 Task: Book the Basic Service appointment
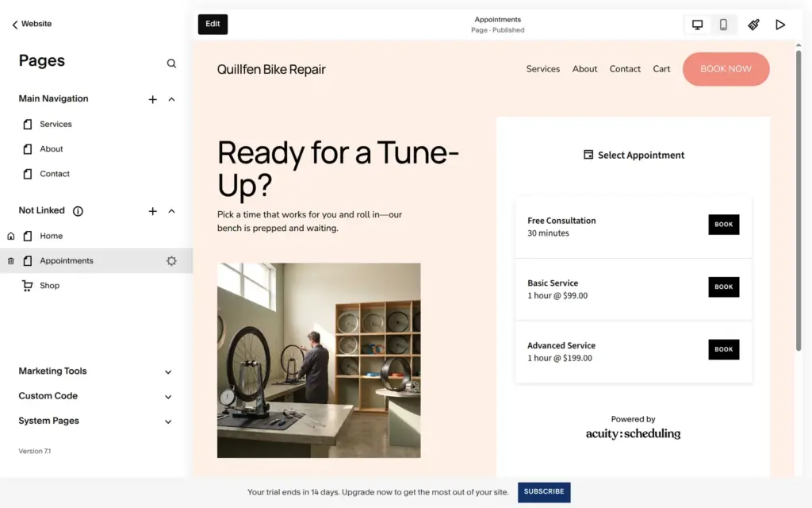[x=723, y=287]
